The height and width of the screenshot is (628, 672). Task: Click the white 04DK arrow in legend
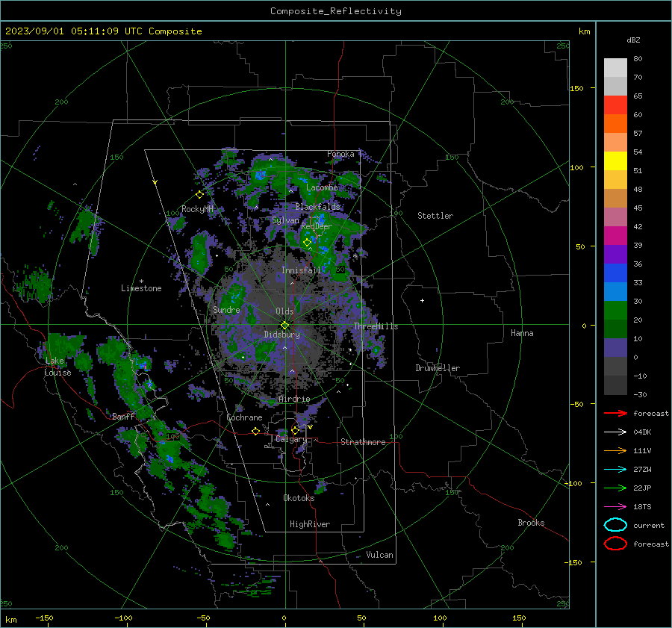(615, 432)
